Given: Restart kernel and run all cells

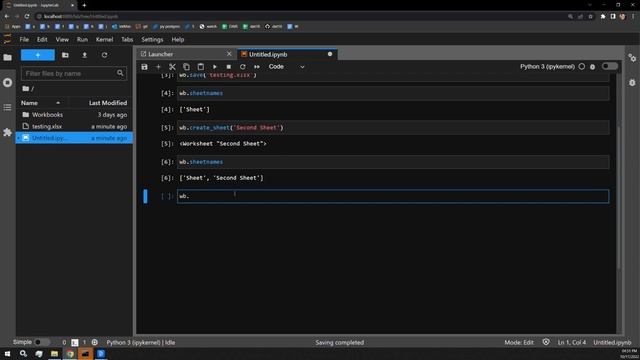Looking at the screenshot, I should (x=257, y=67).
